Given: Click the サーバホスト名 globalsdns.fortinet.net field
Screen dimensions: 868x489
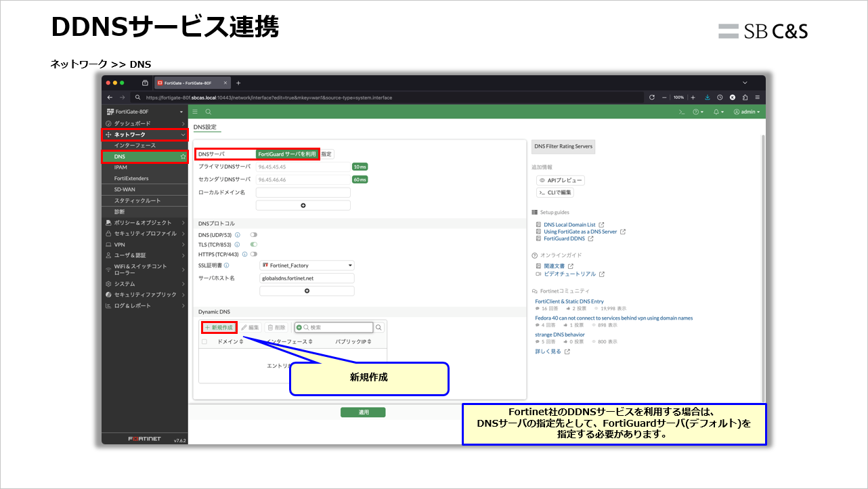Looking at the screenshot, I should point(307,278).
